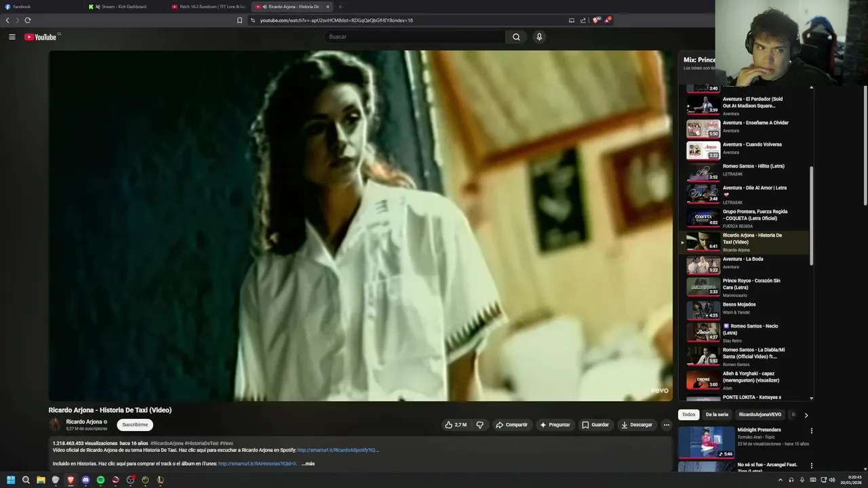Screen dimensions: 868x488
Task: Open Spotify from the taskbar
Action: (x=100, y=480)
